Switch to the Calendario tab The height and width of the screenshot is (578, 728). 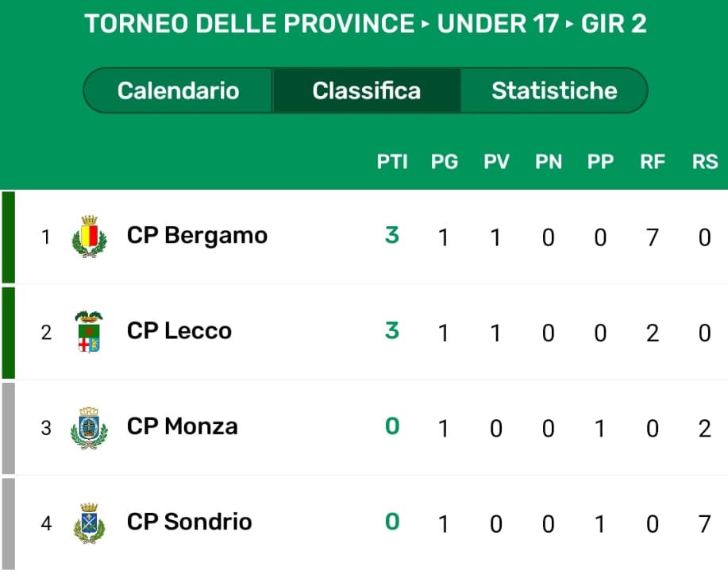point(178,91)
